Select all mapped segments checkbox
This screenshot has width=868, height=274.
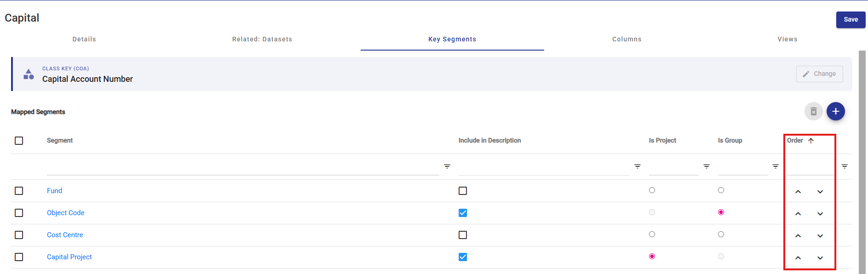point(19,141)
